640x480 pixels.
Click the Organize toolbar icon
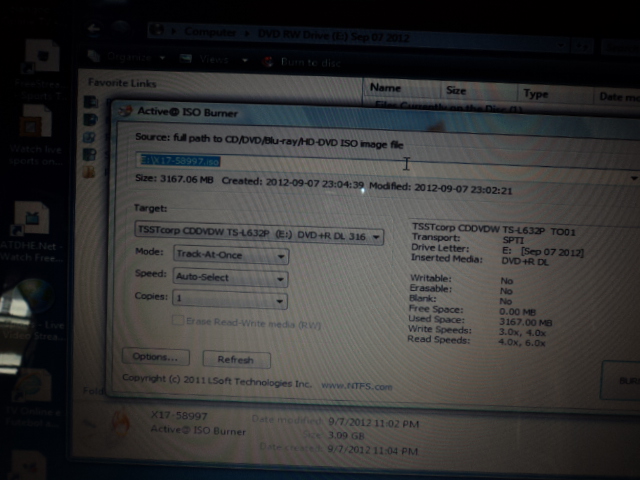click(94, 56)
